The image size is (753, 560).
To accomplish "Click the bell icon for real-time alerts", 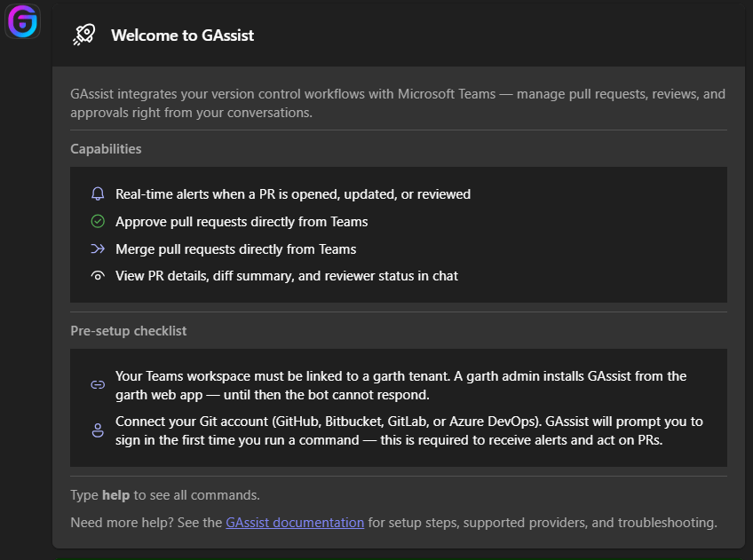I will click(98, 193).
